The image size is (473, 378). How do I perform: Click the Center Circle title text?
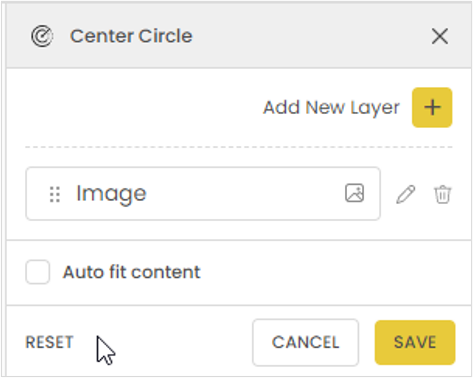131,36
